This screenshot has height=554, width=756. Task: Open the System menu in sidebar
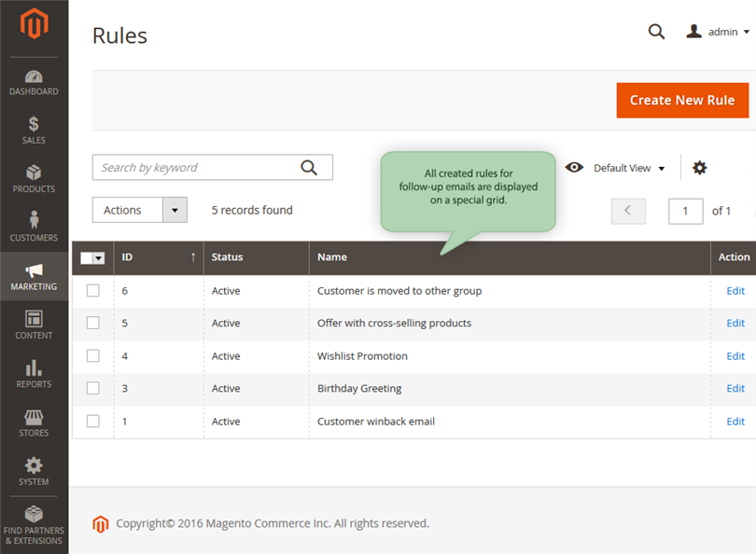coord(34,472)
